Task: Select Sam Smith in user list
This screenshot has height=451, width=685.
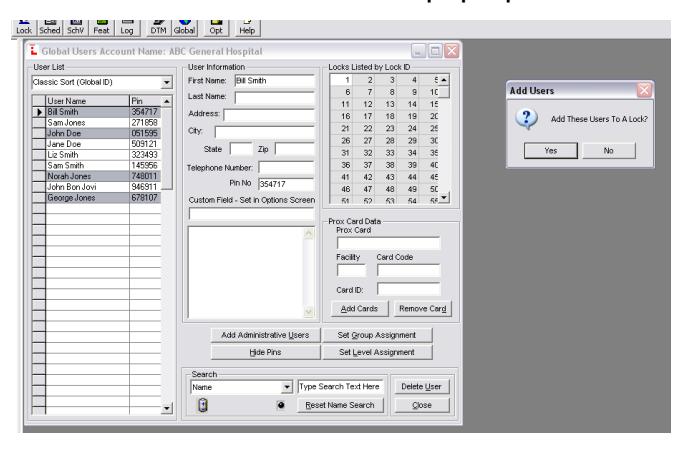Action: [x=96, y=166]
